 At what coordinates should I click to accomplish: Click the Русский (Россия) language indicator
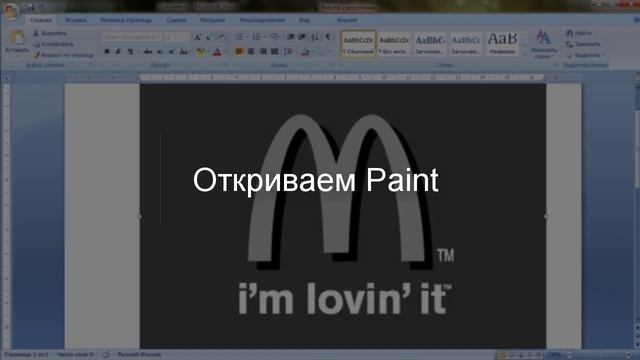click(x=139, y=355)
